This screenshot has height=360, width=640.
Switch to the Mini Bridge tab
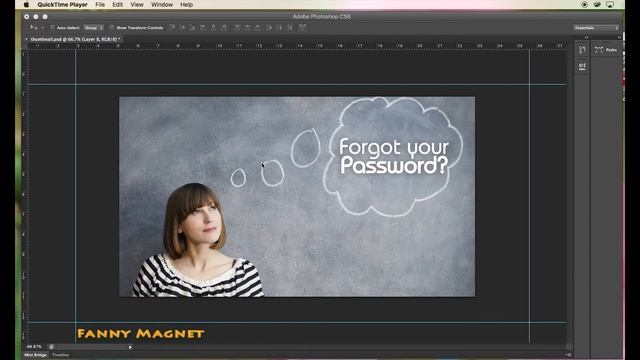(36, 355)
